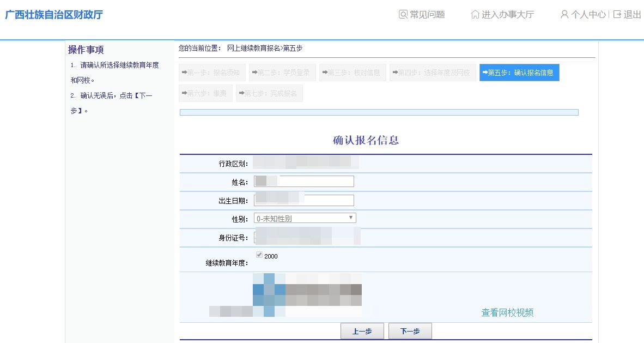Select step tab 第四步：选择年度及网校
The height and width of the screenshot is (343, 644).
[x=432, y=73]
